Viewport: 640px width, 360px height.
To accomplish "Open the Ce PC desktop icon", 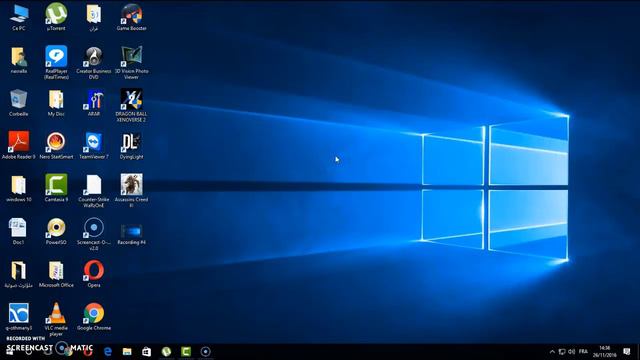I will coord(19,17).
